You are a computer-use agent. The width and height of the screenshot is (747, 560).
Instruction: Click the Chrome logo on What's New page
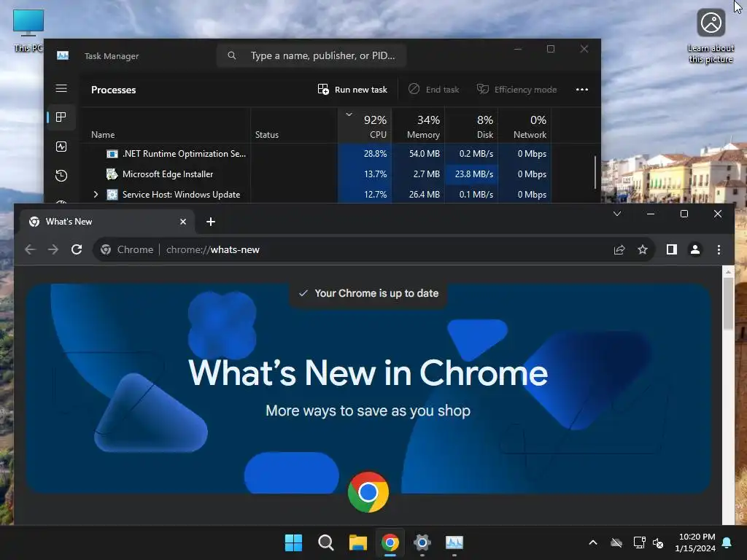coord(368,492)
